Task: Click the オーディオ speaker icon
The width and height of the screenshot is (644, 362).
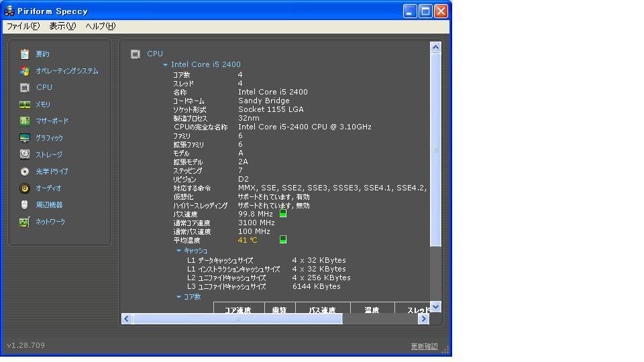Action: point(25,188)
